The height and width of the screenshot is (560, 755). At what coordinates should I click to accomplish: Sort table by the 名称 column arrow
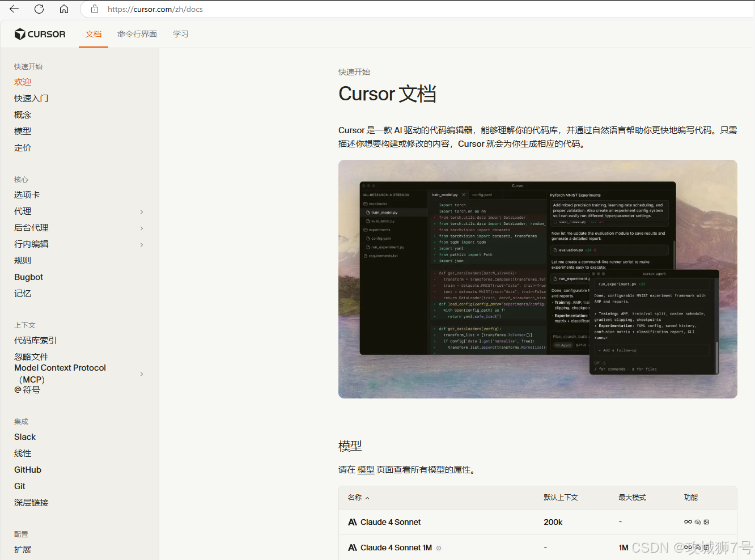click(367, 498)
